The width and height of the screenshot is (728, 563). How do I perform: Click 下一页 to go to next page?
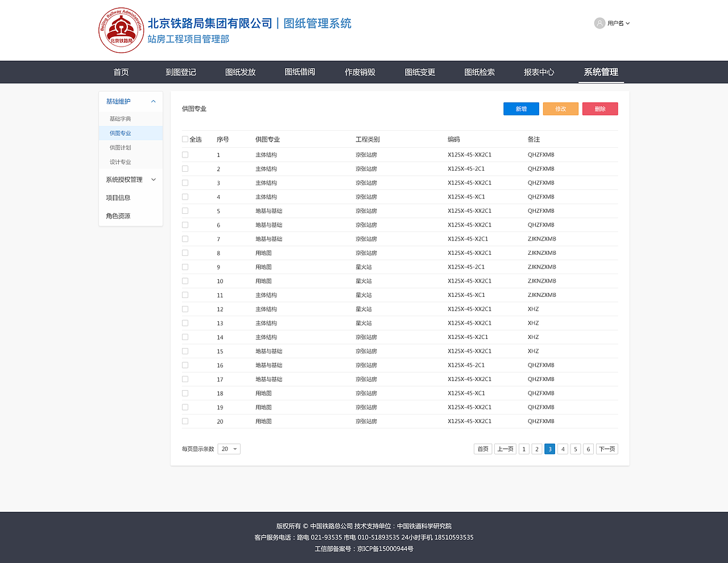[x=606, y=449]
